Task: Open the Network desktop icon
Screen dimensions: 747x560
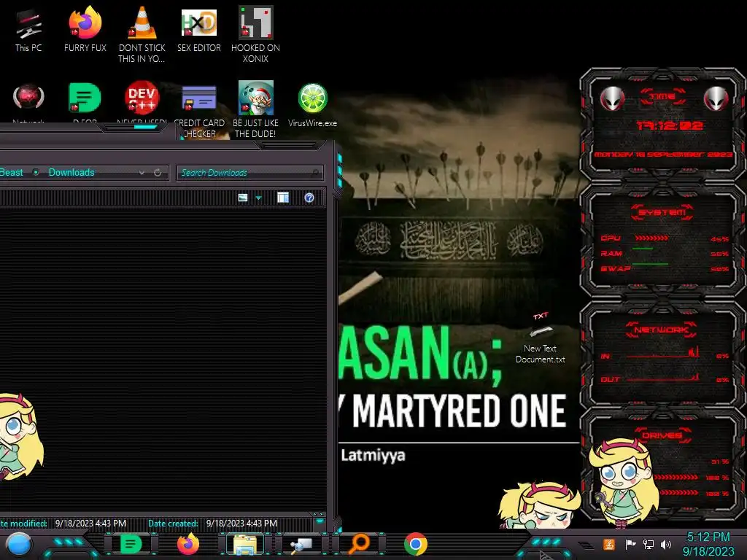Action: 28,101
